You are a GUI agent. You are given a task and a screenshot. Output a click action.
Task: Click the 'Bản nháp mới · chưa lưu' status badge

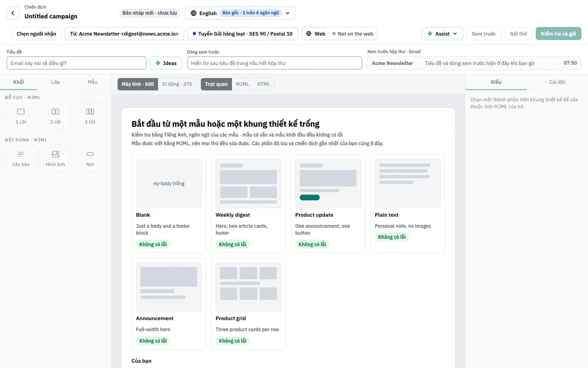point(150,13)
